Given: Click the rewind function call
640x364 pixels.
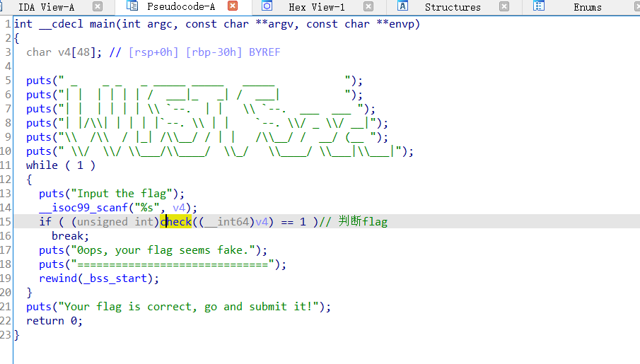Looking at the screenshot, I should coord(58,278).
